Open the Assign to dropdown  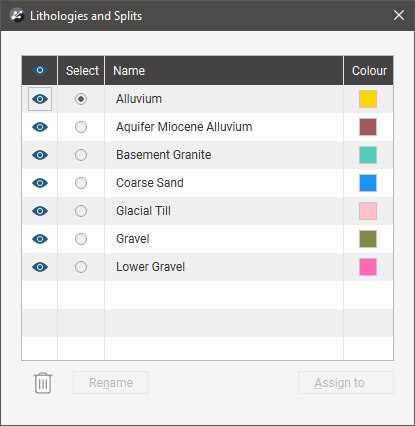(346, 383)
